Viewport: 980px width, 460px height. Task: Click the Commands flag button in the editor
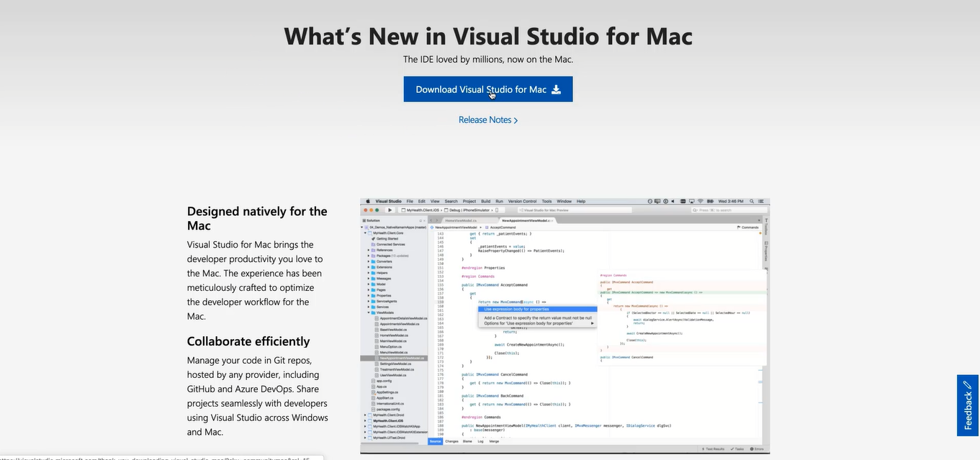(x=747, y=227)
